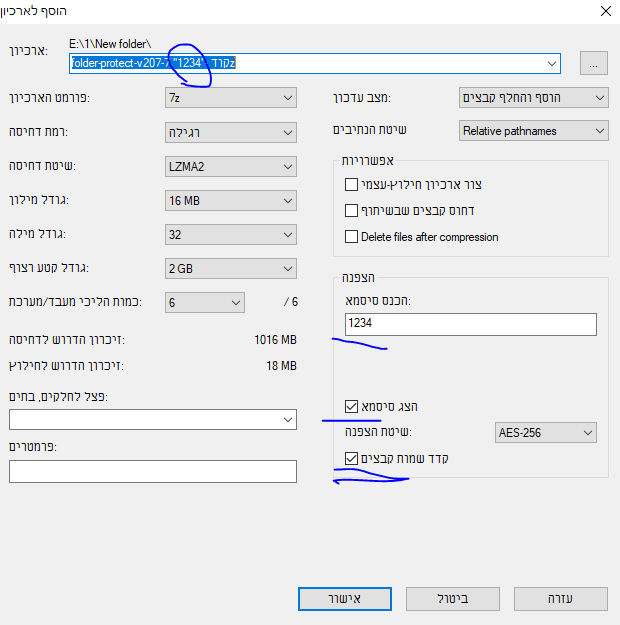Uncheck the encrypt file names checkbox
The height and width of the screenshot is (625, 620).
[x=351, y=459]
